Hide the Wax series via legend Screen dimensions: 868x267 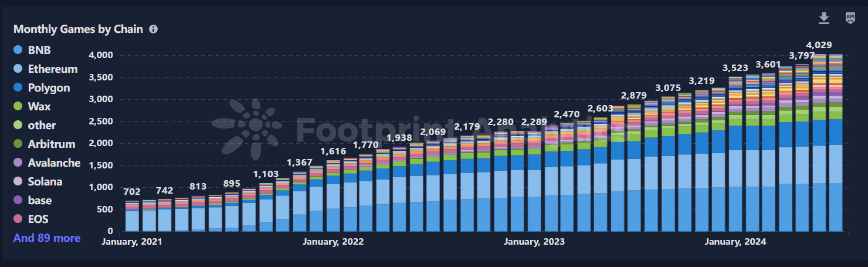(x=39, y=107)
